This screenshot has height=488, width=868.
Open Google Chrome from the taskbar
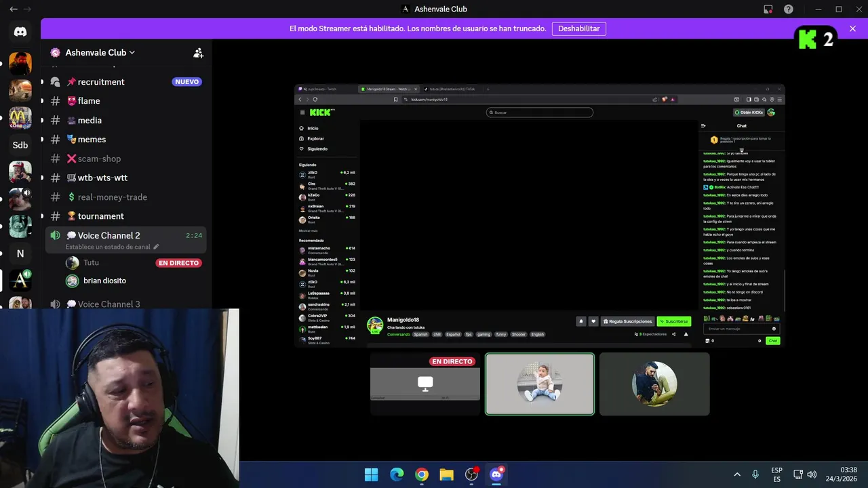422,474
